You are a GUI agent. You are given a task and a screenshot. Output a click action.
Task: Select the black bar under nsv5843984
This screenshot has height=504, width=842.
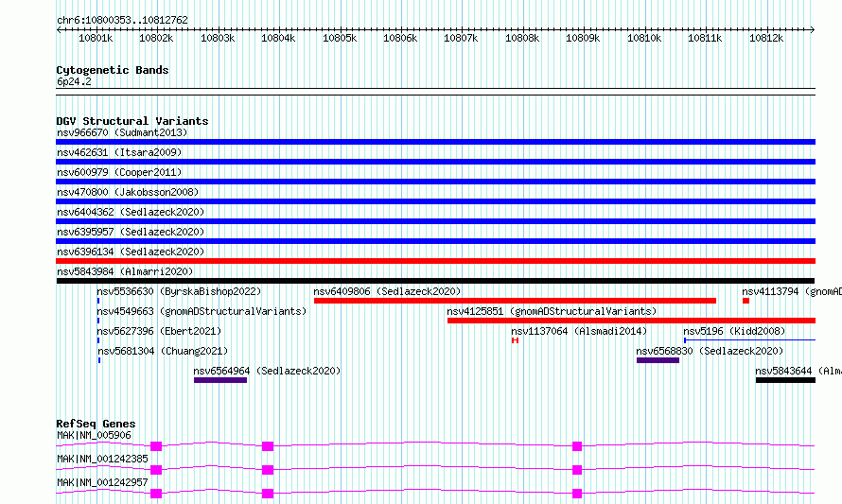pyautogui.click(x=435, y=281)
